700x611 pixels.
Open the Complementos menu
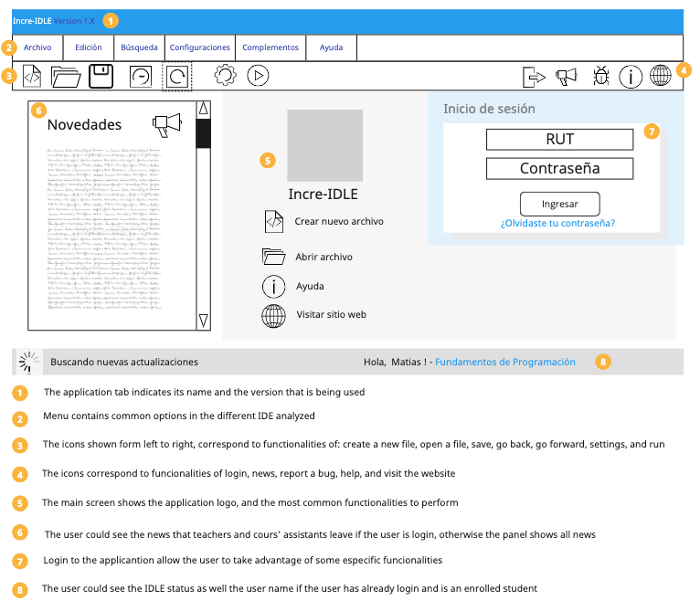click(x=270, y=47)
